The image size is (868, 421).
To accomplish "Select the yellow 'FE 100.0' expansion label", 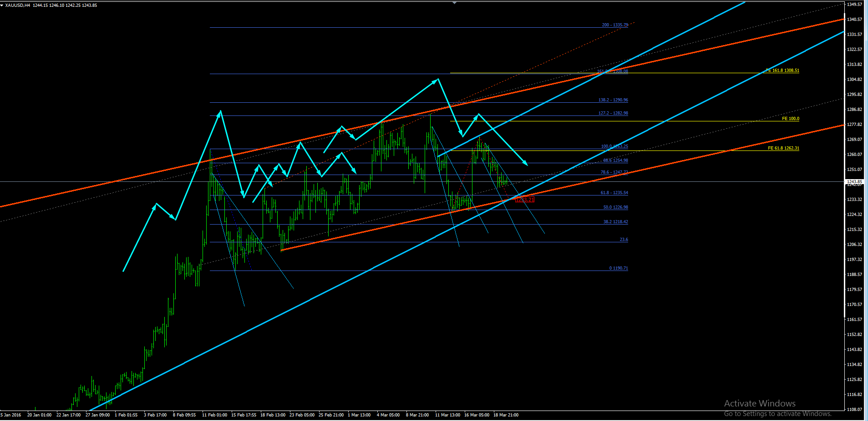I will (791, 119).
